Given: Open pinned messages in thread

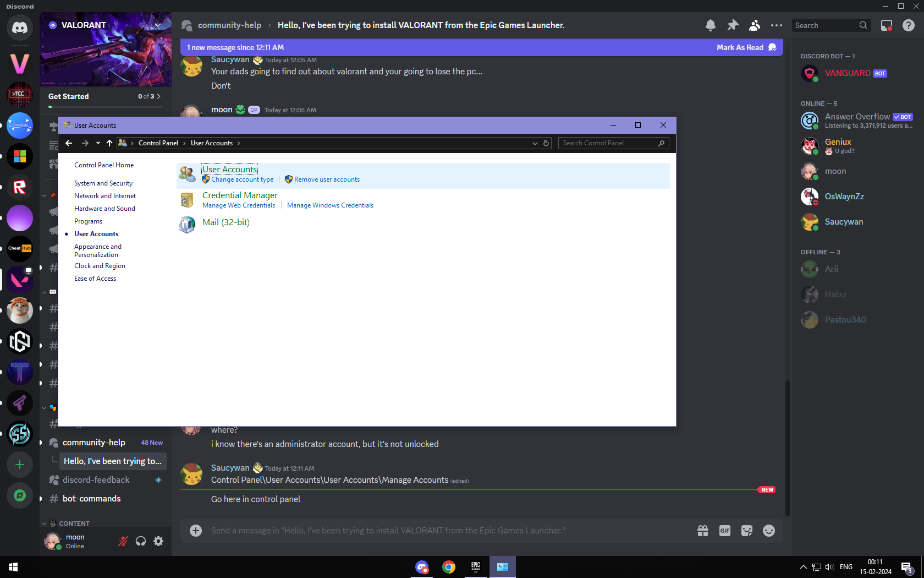Looking at the screenshot, I should click(x=733, y=25).
